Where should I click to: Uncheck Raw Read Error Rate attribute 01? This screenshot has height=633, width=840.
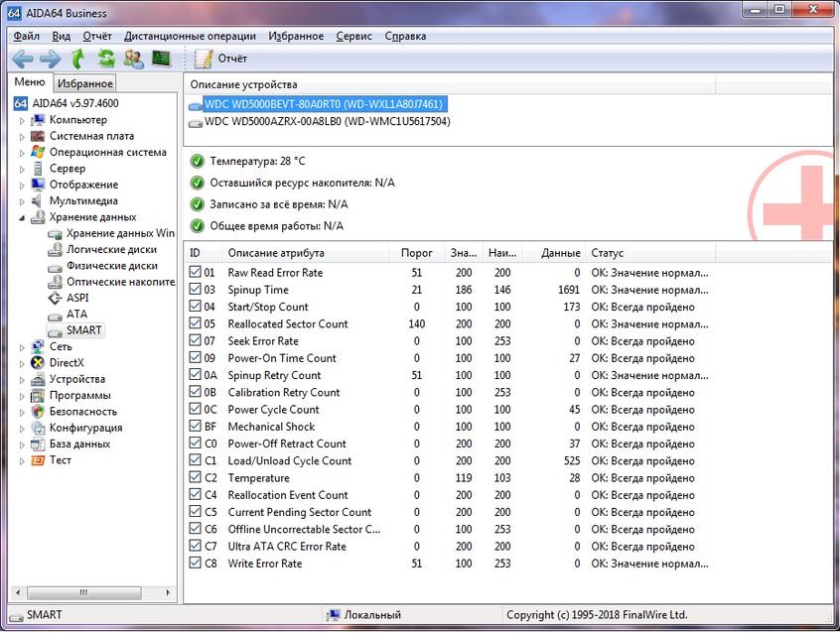pyautogui.click(x=196, y=272)
